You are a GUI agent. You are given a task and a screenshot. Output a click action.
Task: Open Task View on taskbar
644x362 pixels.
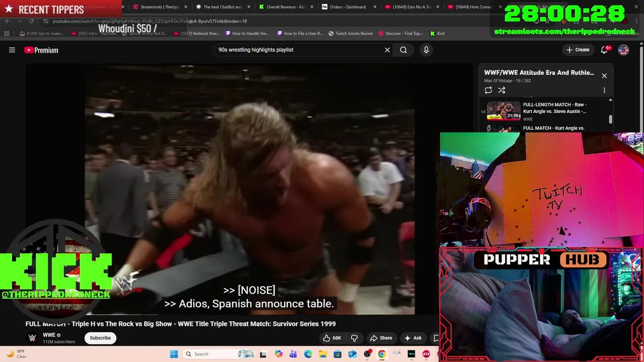pyautogui.click(x=263, y=354)
